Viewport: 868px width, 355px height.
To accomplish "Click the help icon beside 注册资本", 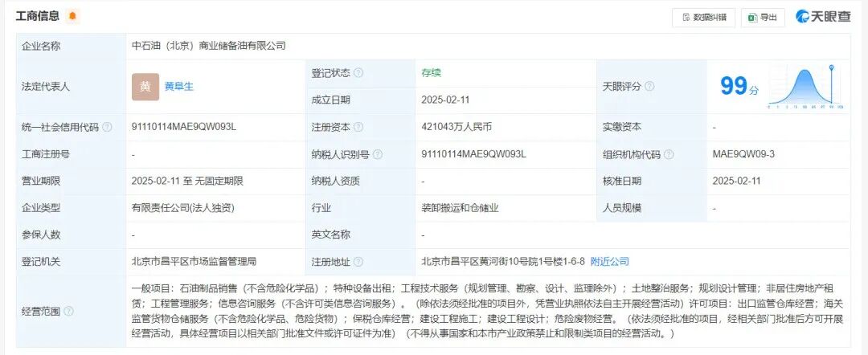I will click(x=358, y=127).
